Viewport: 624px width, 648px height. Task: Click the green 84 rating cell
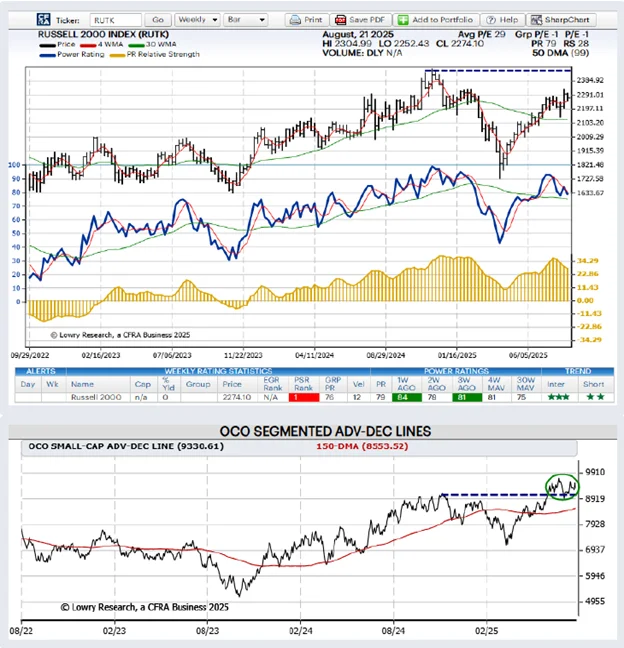tap(407, 398)
